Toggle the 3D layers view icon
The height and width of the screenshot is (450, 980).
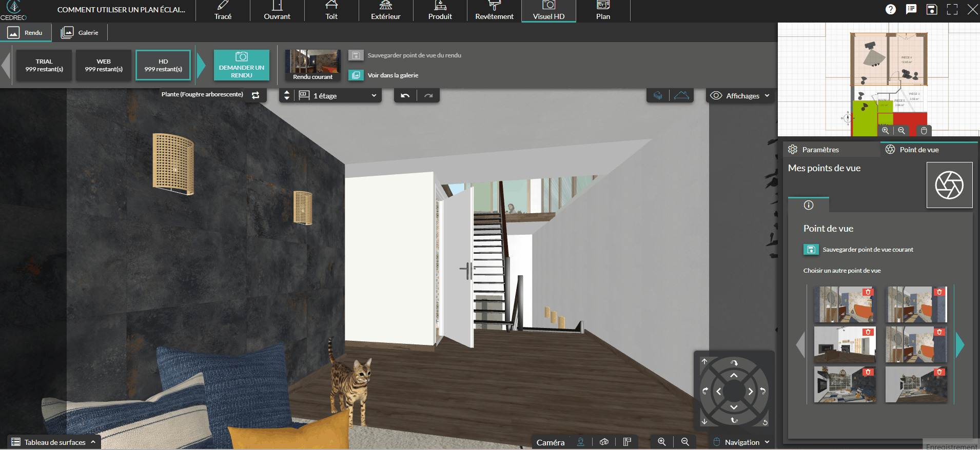click(x=658, y=95)
